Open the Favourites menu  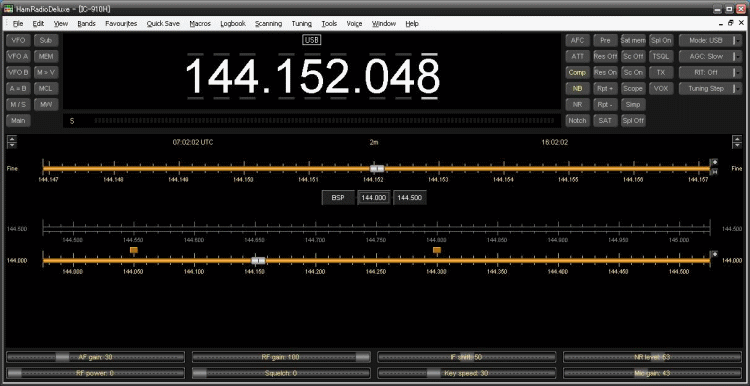point(121,23)
